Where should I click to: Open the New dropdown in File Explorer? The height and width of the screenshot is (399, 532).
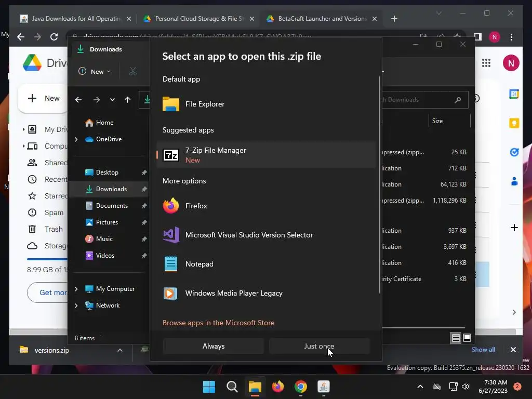coord(95,72)
